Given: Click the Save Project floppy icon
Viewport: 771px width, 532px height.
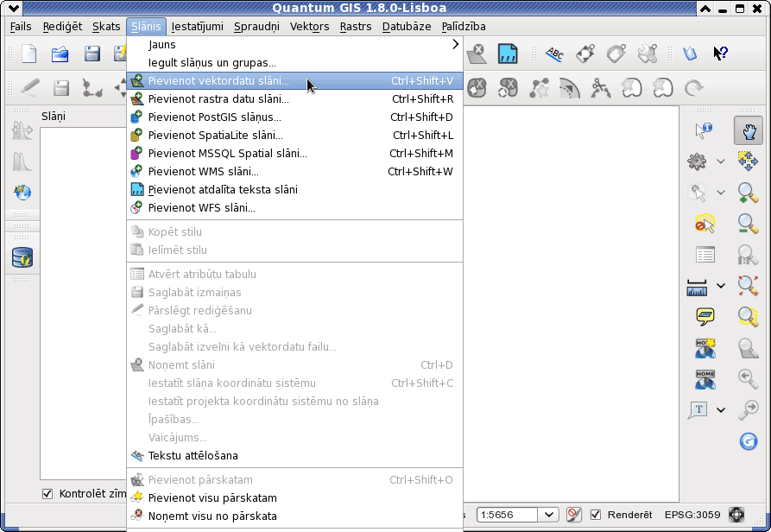Looking at the screenshot, I should [x=92, y=54].
